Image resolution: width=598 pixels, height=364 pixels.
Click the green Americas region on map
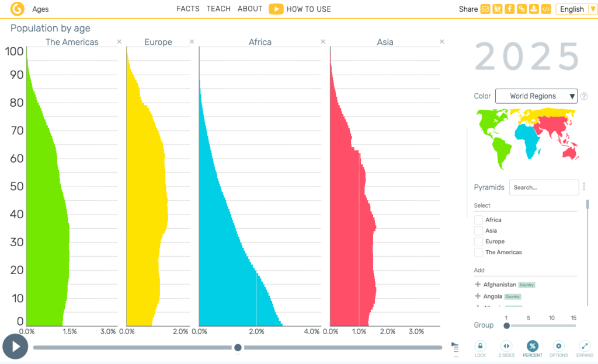(x=489, y=120)
